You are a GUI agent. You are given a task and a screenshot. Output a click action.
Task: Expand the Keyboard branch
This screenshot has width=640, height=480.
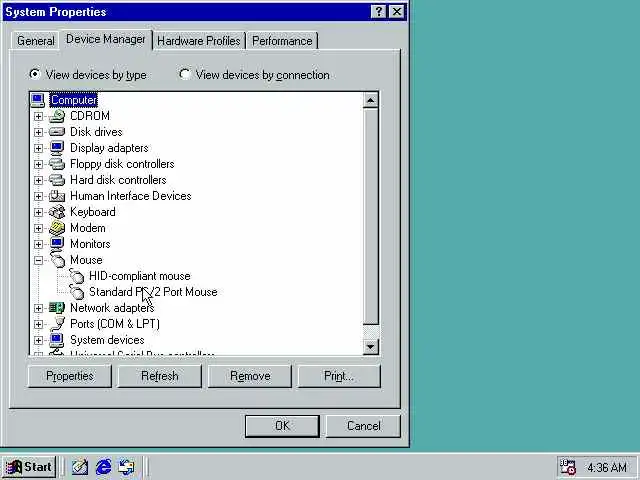click(x=38, y=212)
